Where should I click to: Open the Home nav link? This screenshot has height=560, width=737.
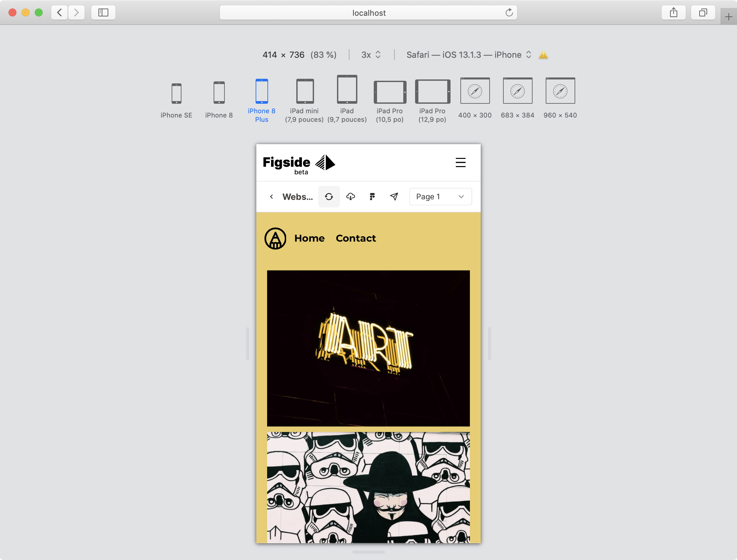[x=309, y=238]
